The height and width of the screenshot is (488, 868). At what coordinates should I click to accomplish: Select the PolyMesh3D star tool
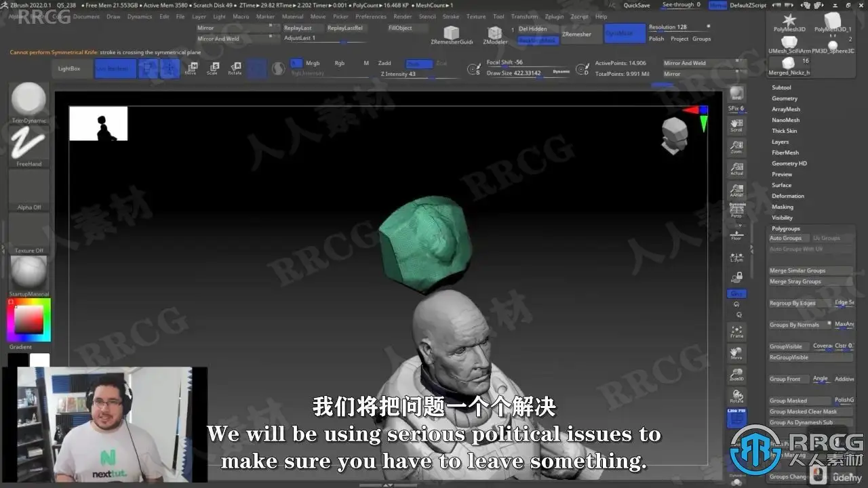tap(789, 22)
